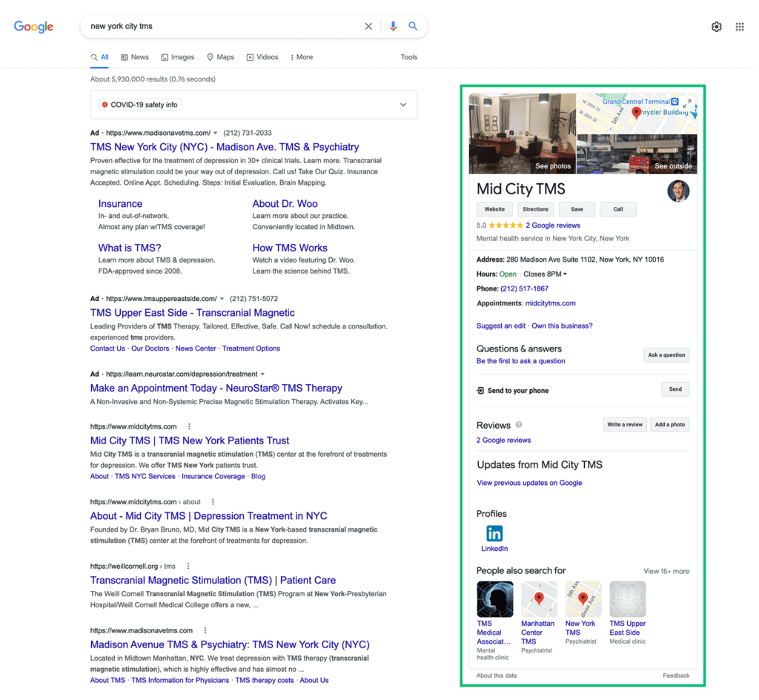
Task: Click the five-star rating
Action: tap(506, 225)
